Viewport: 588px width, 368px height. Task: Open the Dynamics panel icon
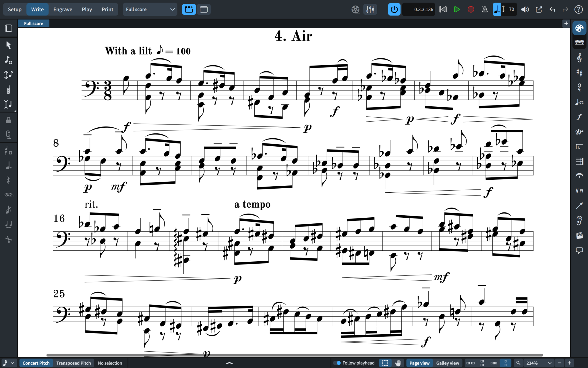pyautogui.click(x=579, y=117)
